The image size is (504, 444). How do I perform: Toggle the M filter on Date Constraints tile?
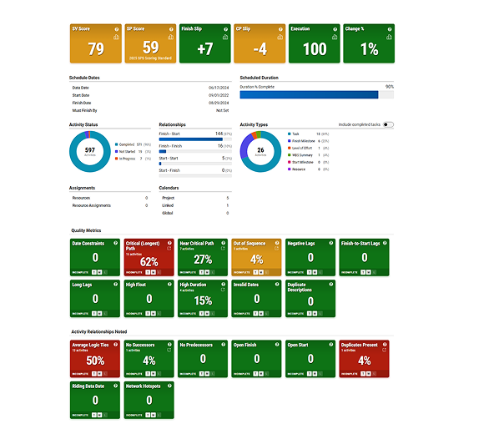pyautogui.click(x=99, y=272)
